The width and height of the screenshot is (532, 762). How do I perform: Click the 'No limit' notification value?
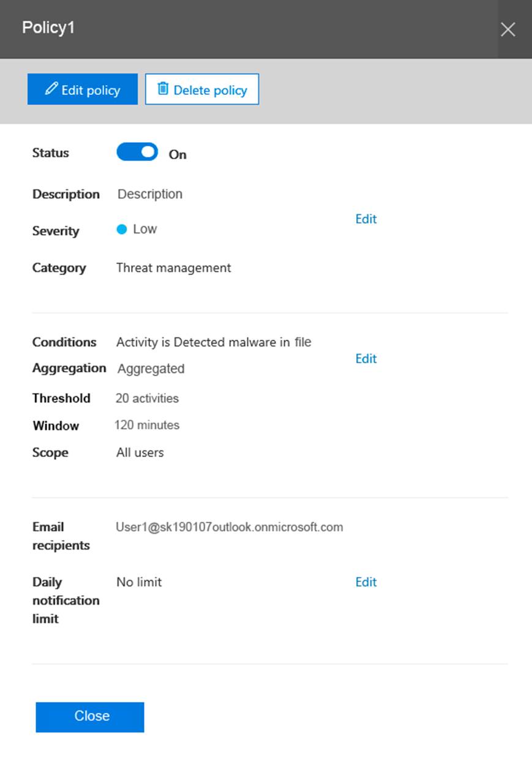click(x=139, y=583)
